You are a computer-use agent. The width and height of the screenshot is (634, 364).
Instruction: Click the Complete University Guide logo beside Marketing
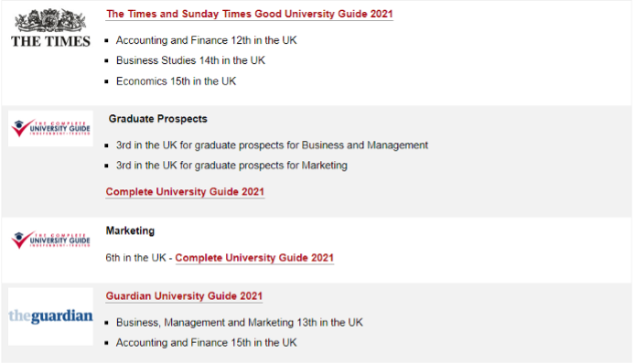50,241
